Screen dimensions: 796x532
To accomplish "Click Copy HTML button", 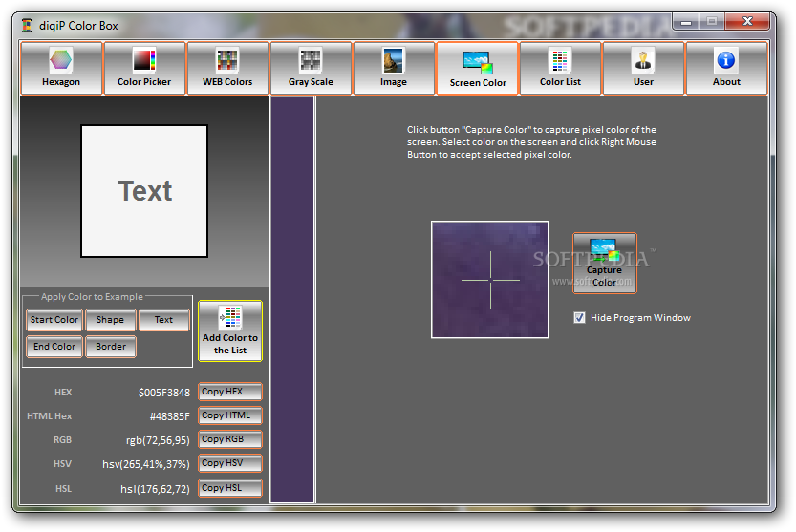I will pyautogui.click(x=230, y=415).
